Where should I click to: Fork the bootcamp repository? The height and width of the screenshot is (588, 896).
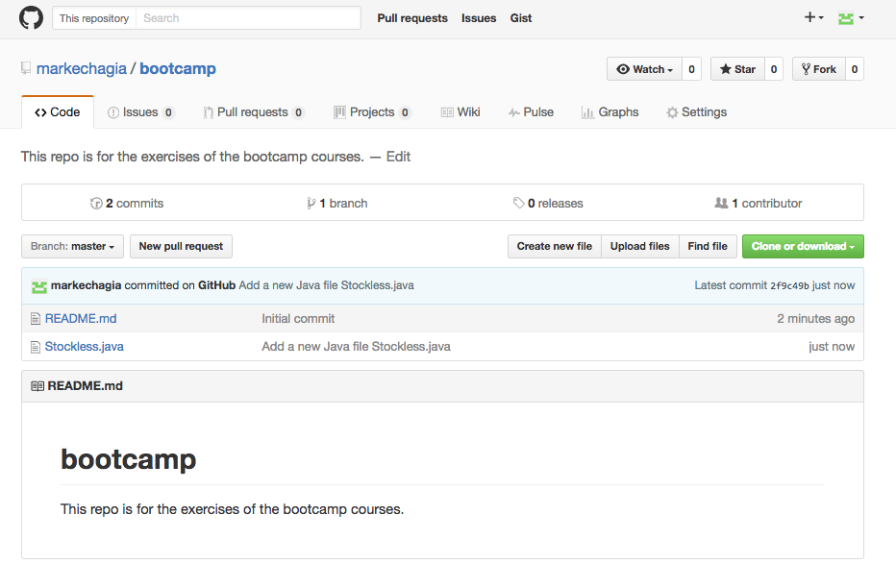(819, 69)
